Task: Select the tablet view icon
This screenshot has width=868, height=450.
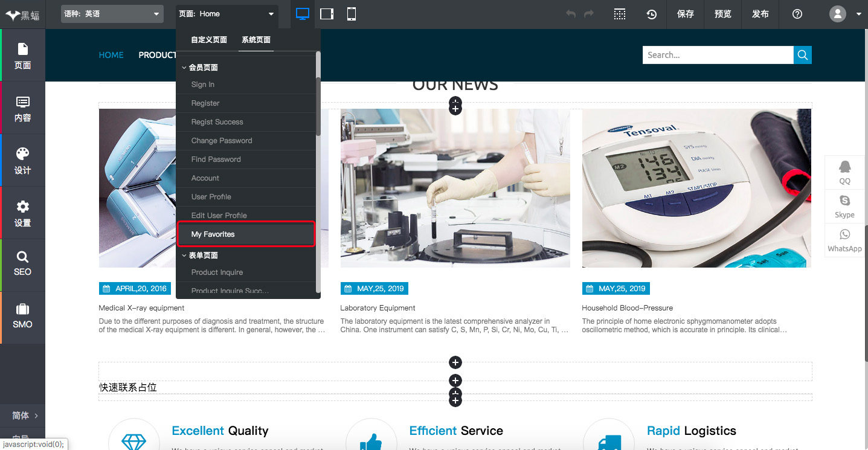Action: pyautogui.click(x=327, y=14)
